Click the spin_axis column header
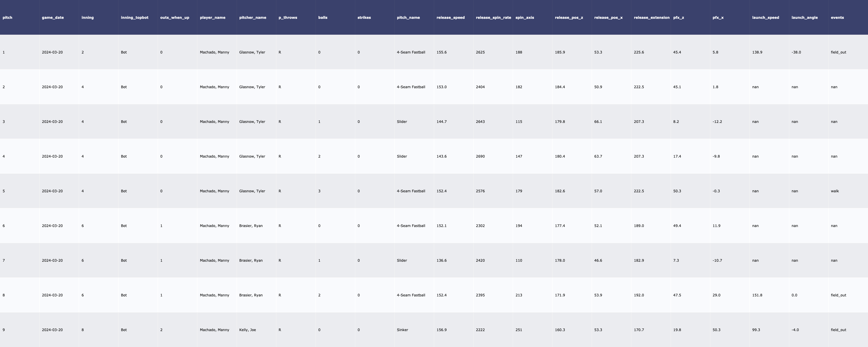This screenshot has width=868, height=347. (x=524, y=18)
